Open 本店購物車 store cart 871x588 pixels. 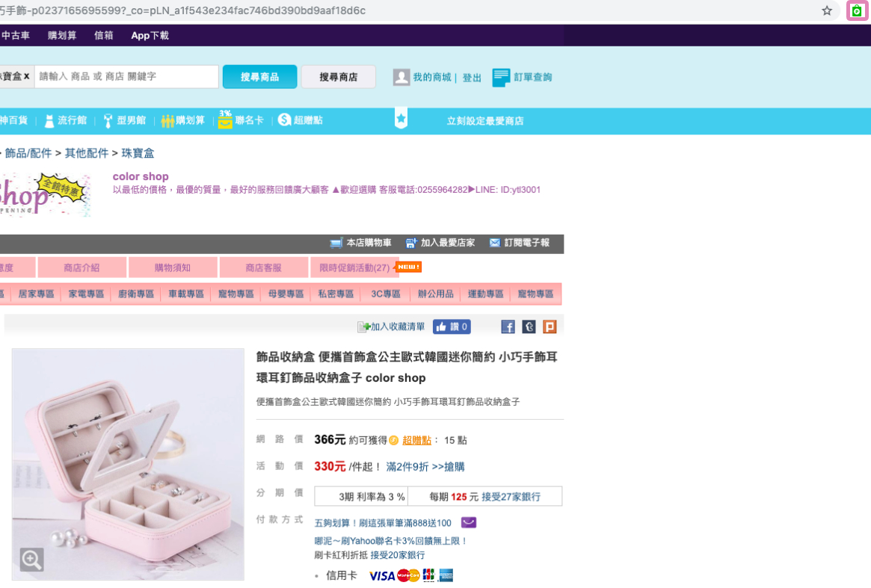(360, 243)
